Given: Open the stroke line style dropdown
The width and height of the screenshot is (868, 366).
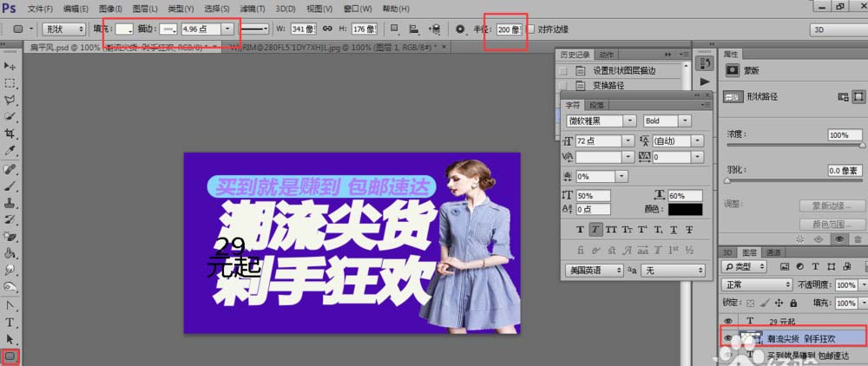Looking at the screenshot, I should point(255,29).
